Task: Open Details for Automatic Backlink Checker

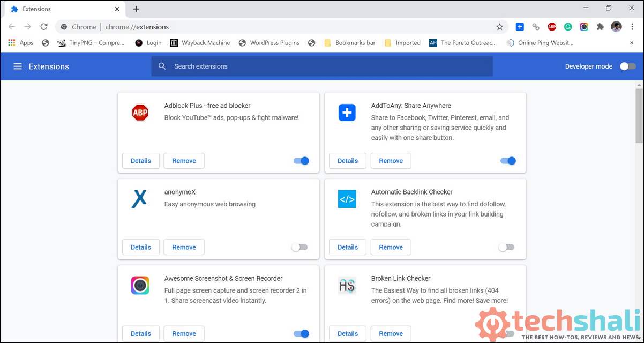Action: [348, 247]
